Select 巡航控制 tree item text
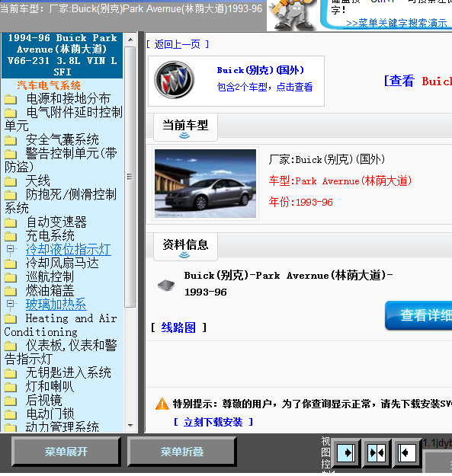The height and width of the screenshot is (476, 452). 50,277
